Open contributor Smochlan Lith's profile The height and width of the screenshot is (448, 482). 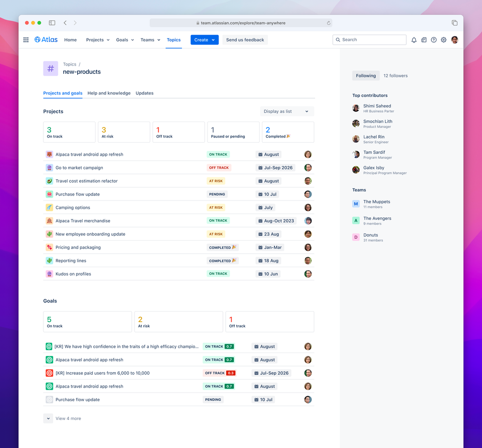point(378,122)
